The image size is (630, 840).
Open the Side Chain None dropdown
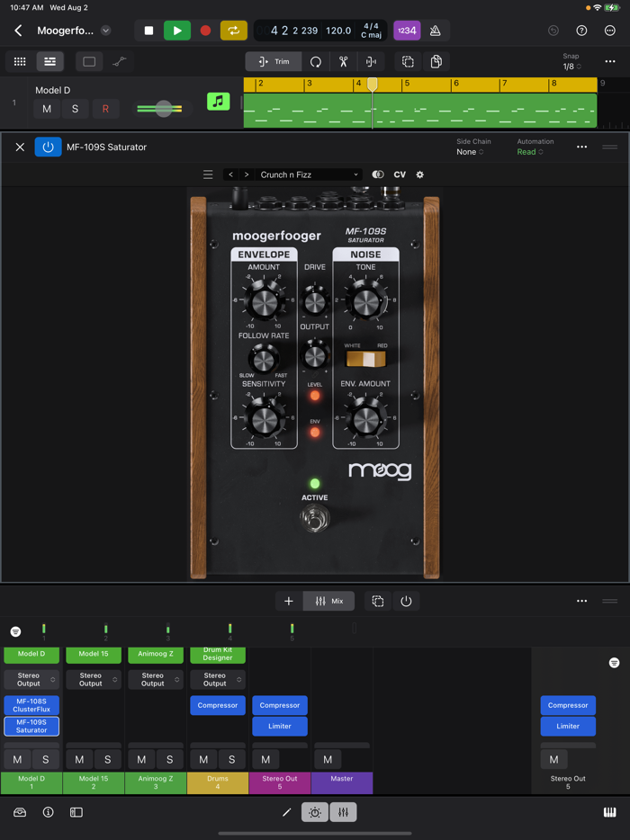[470, 152]
